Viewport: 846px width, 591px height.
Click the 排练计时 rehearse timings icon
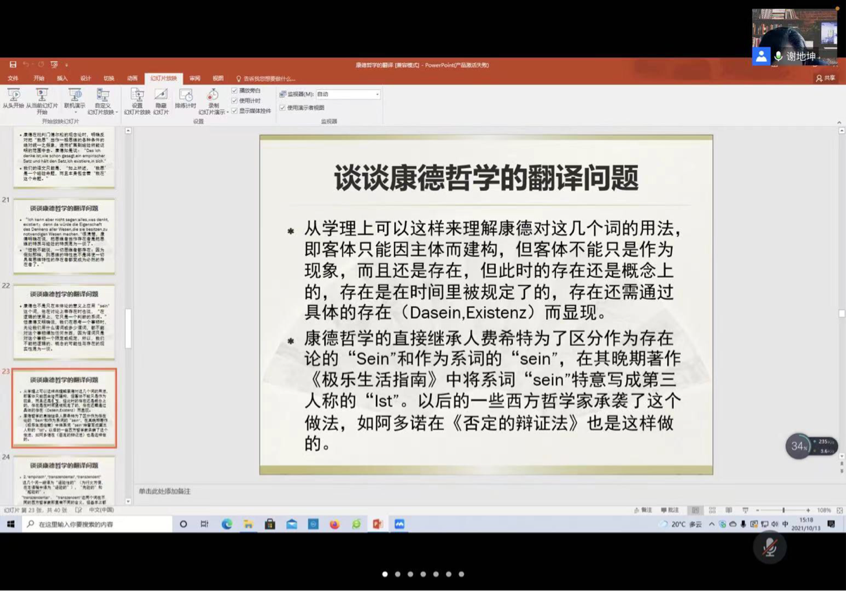[x=185, y=98]
